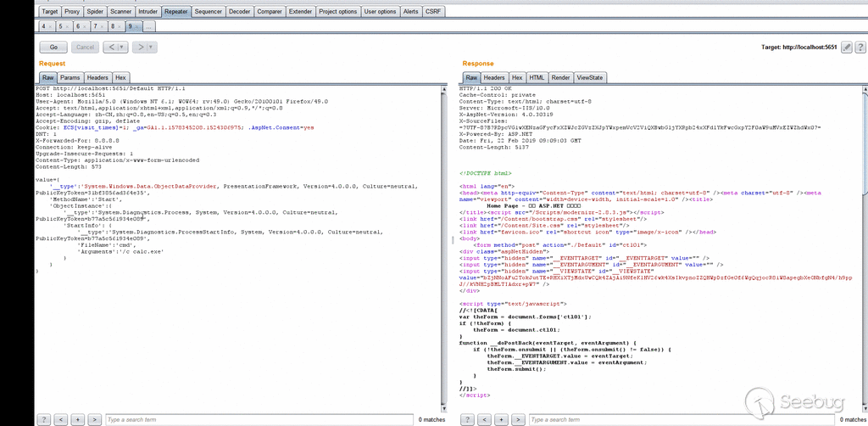
Task: Close repeater tab 4 with its x
Action: 51,26
